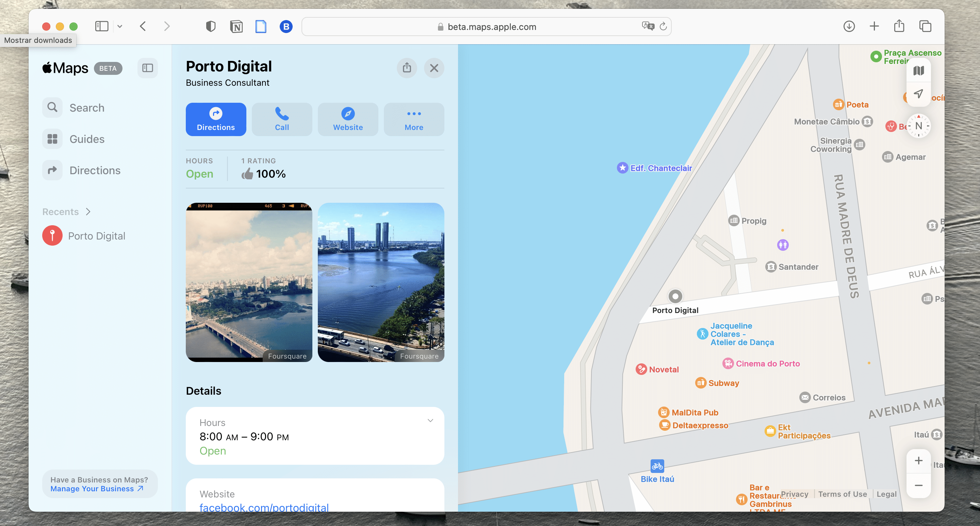
Task: Visit facebook.com/portodigital under Website details
Action: coord(263,507)
